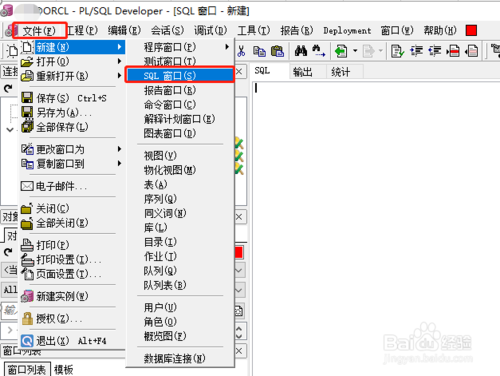Screen dimensions: 500x376
Task: Click the green arrow document toolbar icon
Action: click(341, 51)
